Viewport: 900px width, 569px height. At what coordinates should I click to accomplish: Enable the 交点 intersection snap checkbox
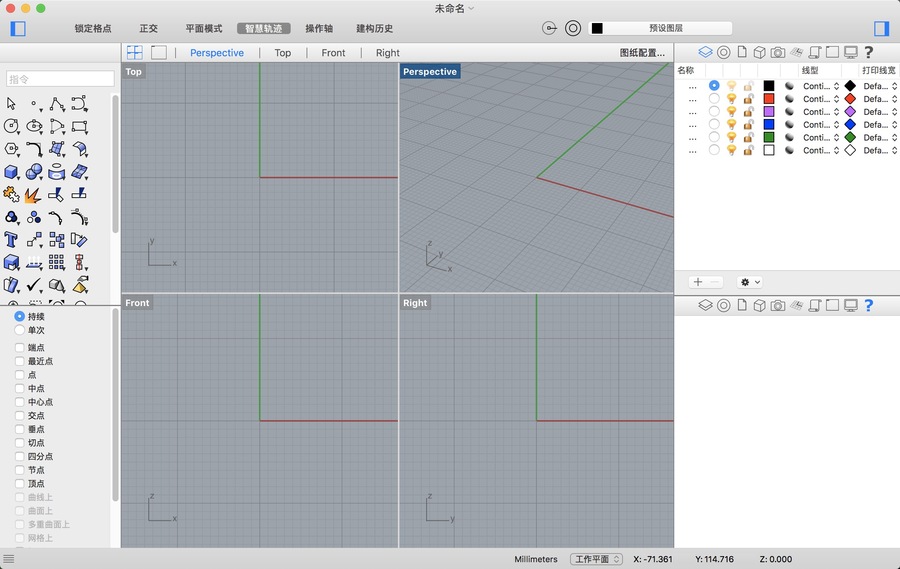point(20,415)
